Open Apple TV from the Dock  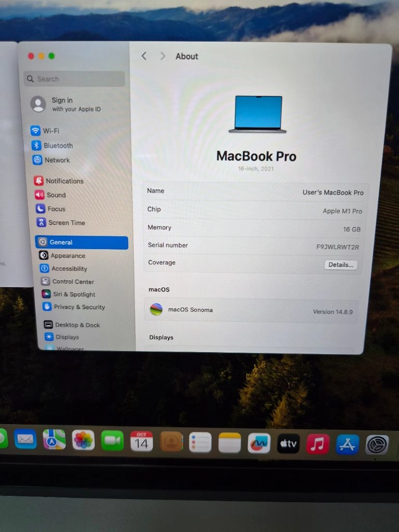(x=288, y=444)
